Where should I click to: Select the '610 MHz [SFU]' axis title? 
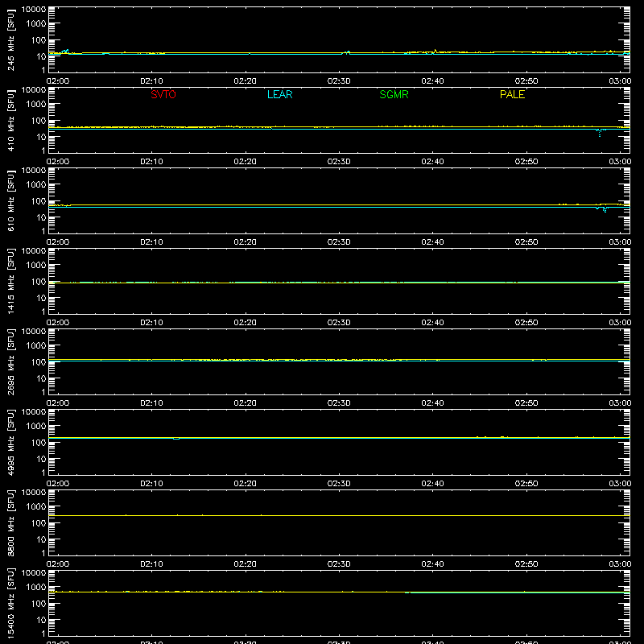click(10, 200)
